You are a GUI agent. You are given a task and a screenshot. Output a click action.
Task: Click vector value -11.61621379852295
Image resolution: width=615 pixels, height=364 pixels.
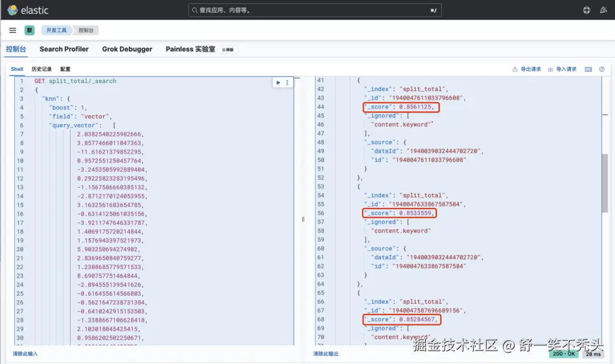(110, 152)
